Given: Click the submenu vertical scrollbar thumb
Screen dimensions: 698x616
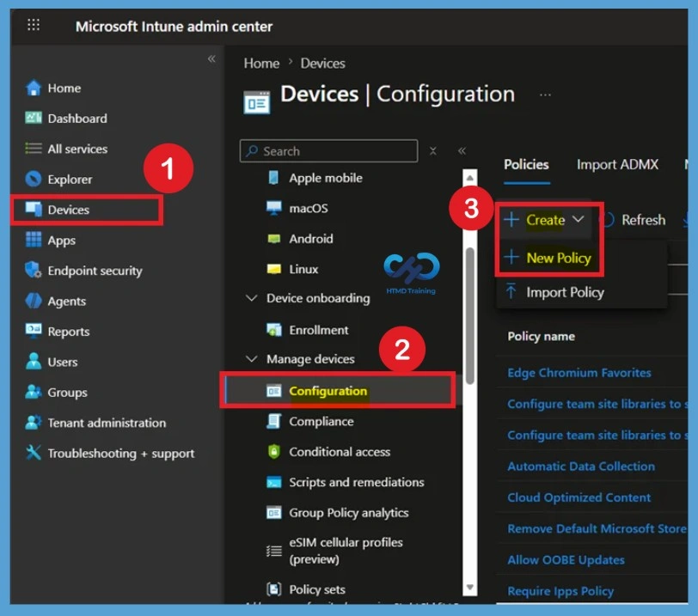Looking at the screenshot, I should pos(469,316).
